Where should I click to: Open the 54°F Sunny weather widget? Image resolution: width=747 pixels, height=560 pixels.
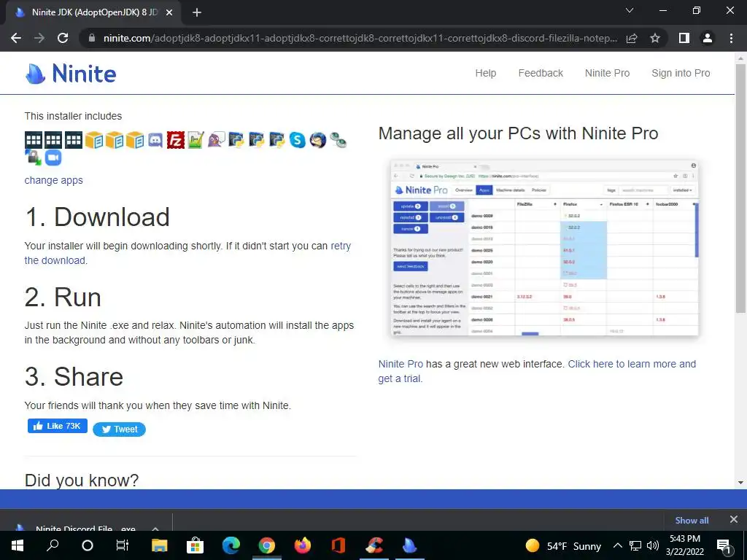point(563,545)
